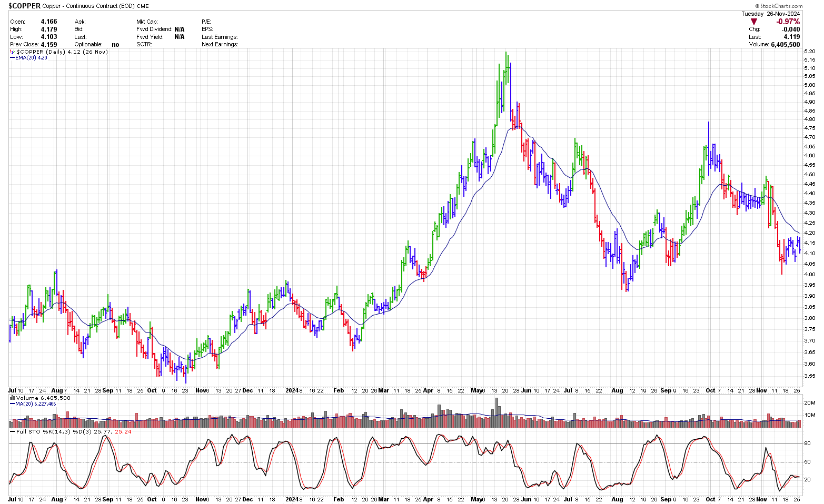The width and height of the screenshot is (824, 504).
Task: Click the 80 stochastic axis label
Action: (807, 443)
